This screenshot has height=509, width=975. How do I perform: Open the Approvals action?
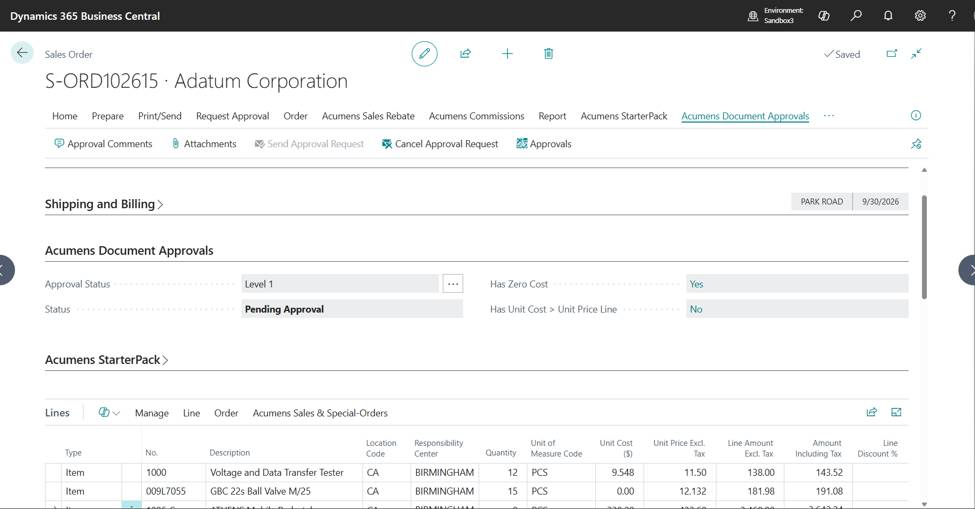[x=544, y=144]
